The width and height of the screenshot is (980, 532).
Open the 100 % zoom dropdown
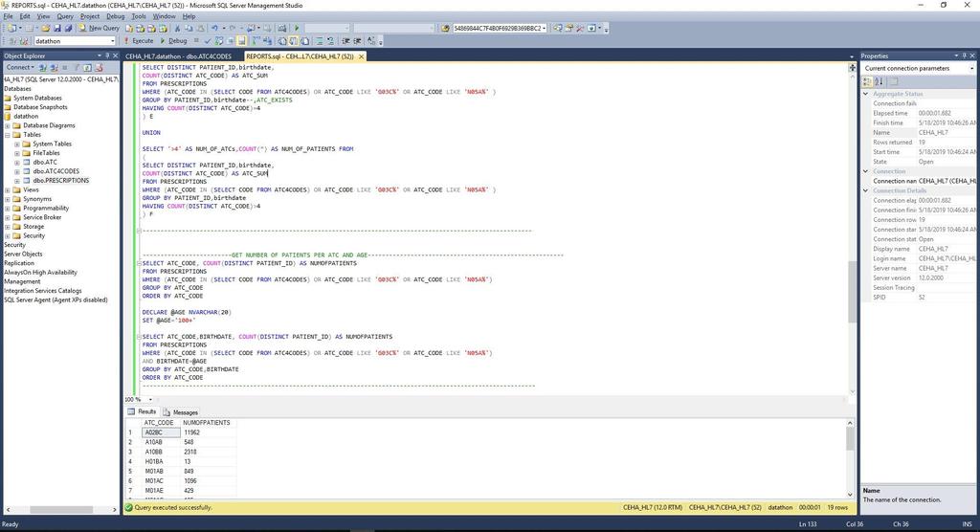[150, 399]
